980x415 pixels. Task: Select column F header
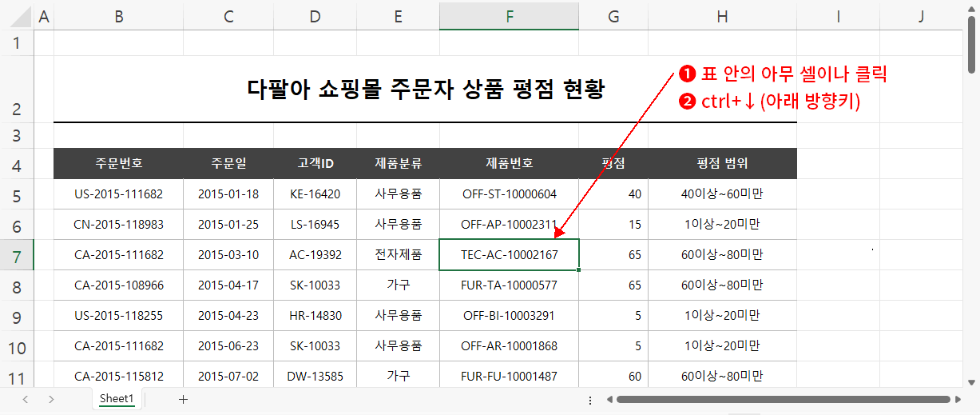click(x=509, y=16)
